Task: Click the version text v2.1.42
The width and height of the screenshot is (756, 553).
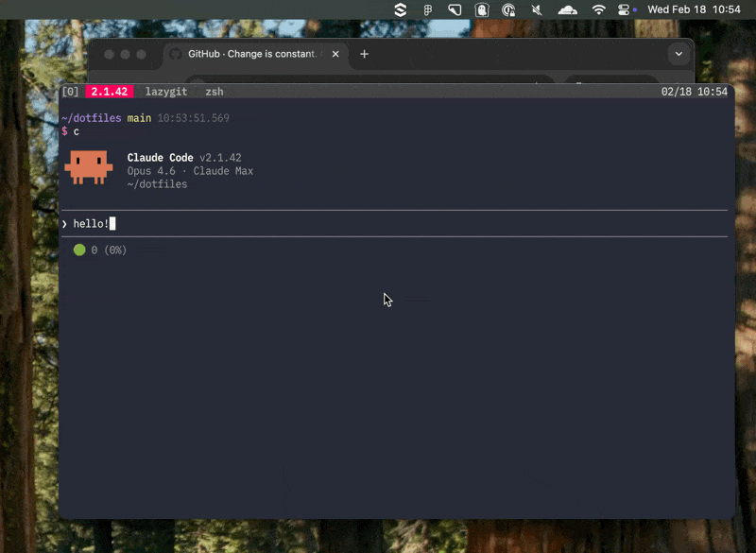Action: 220,158
